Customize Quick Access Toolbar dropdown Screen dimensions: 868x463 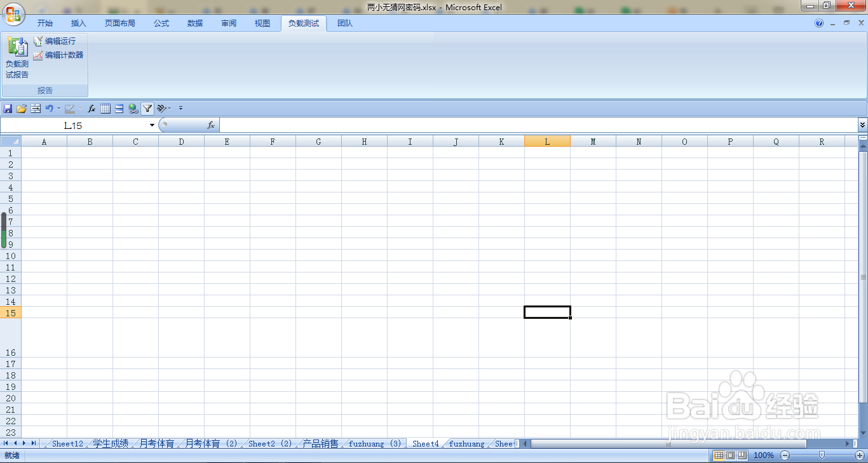pyautogui.click(x=181, y=109)
